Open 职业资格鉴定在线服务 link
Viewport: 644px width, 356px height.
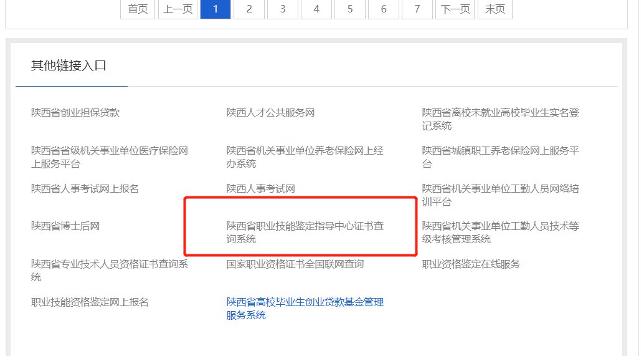coord(471,264)
